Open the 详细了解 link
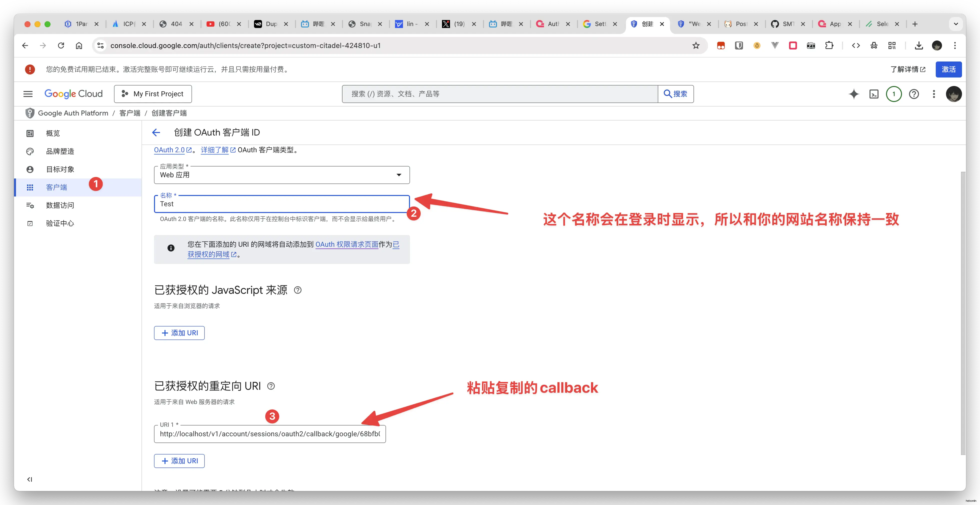This screenshot has height=505, width=980. [218, 150]
